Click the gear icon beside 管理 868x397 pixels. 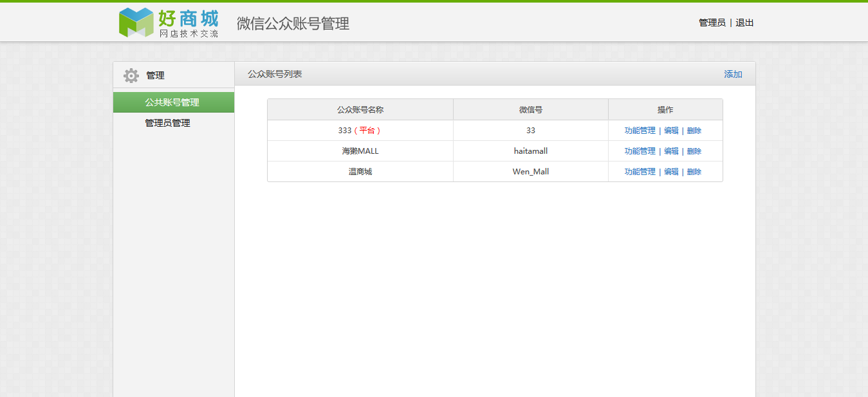tap(131, 75)
